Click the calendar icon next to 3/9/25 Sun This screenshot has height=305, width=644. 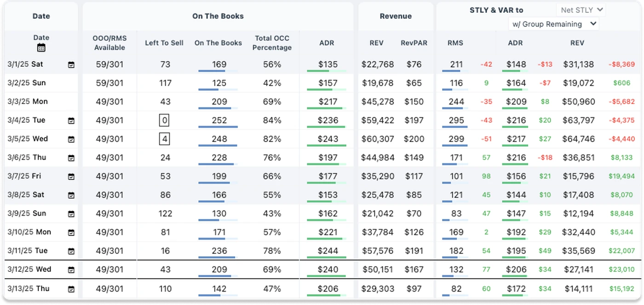(x=71, y=213)
